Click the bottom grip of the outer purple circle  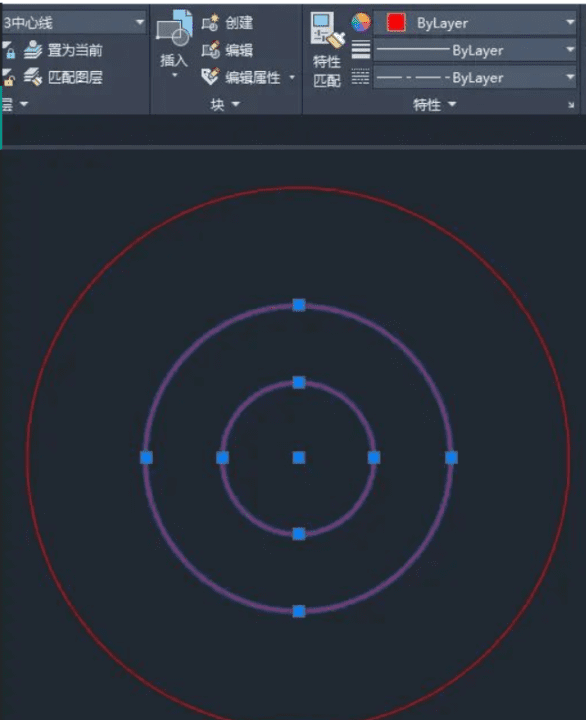[x=299, y=611]
